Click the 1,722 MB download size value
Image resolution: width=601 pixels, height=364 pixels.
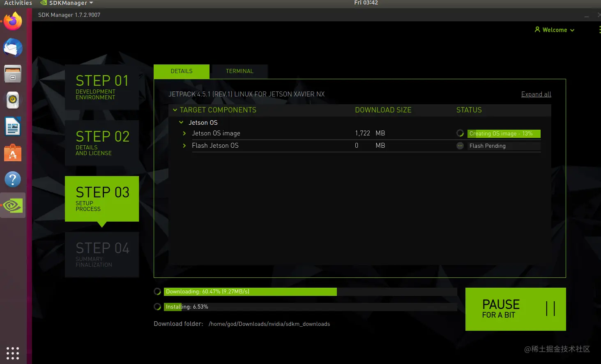[370, 133]
